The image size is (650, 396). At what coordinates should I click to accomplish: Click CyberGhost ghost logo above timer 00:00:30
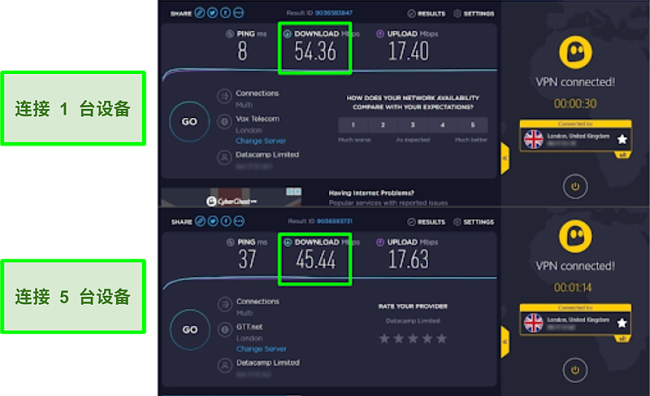click(x=575, y=52)
